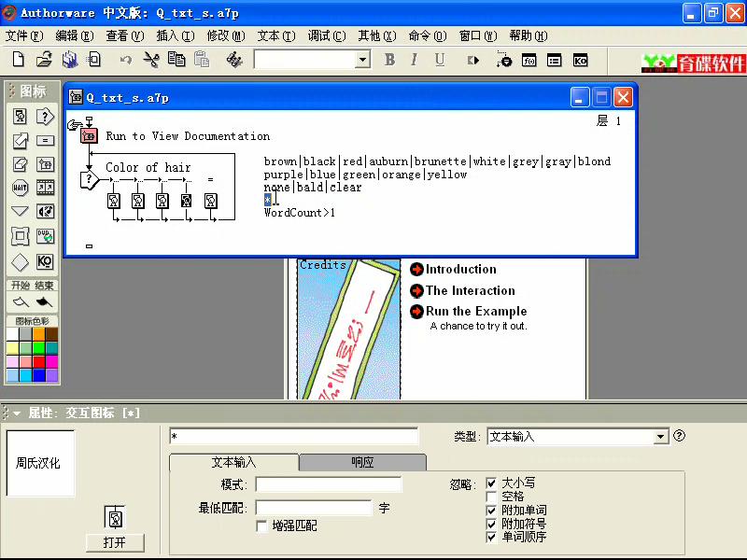Select the 'Run to View Documentation' map icon
This screenshot has height=560, width=747.
89,136
